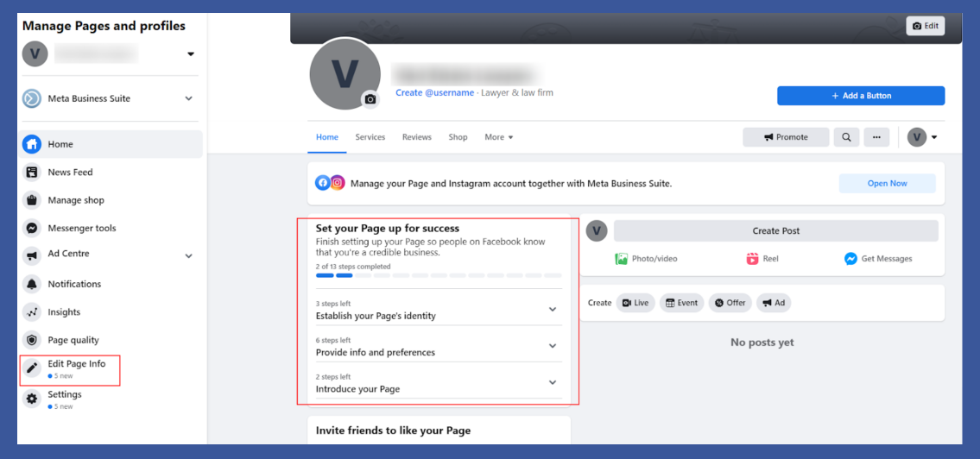Screen dimensions: 980x459
Task: Click the search magnifier button
Action: pyautogui.click(x=846, y=137)
